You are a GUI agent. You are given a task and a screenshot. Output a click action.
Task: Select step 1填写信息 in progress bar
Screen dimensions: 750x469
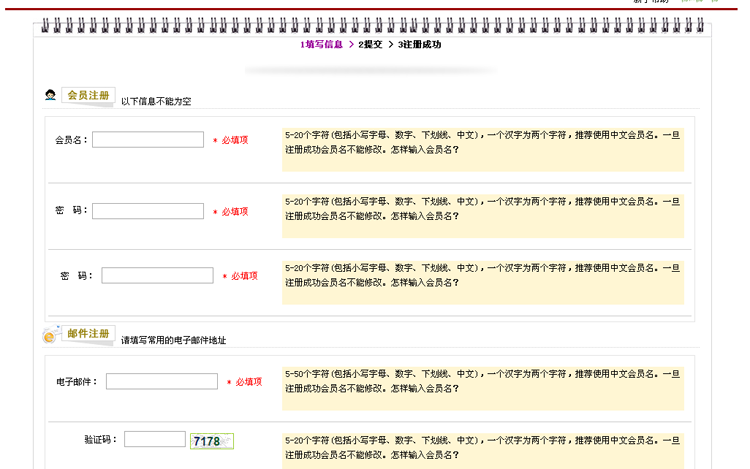coord(321,44)
